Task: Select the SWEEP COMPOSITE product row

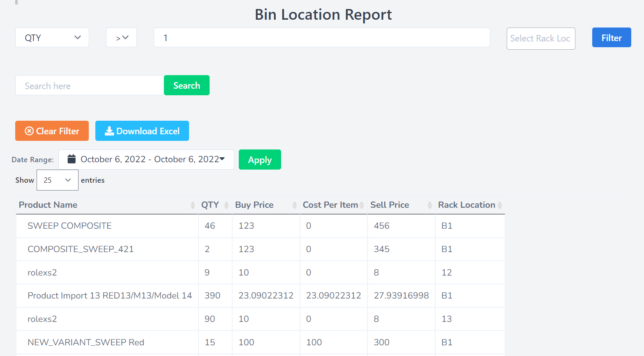Action: click(x=261, y=226)
